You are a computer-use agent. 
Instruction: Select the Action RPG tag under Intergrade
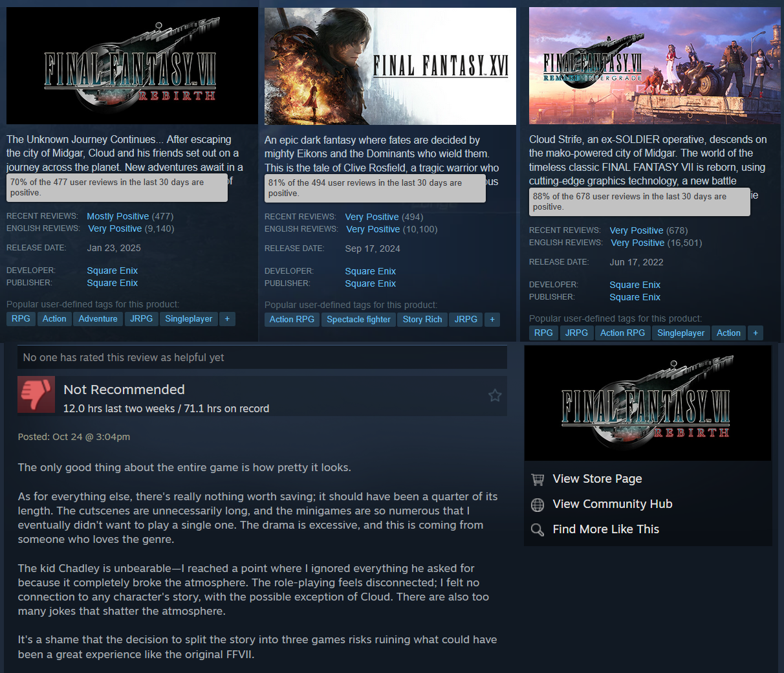pos(622,333)
